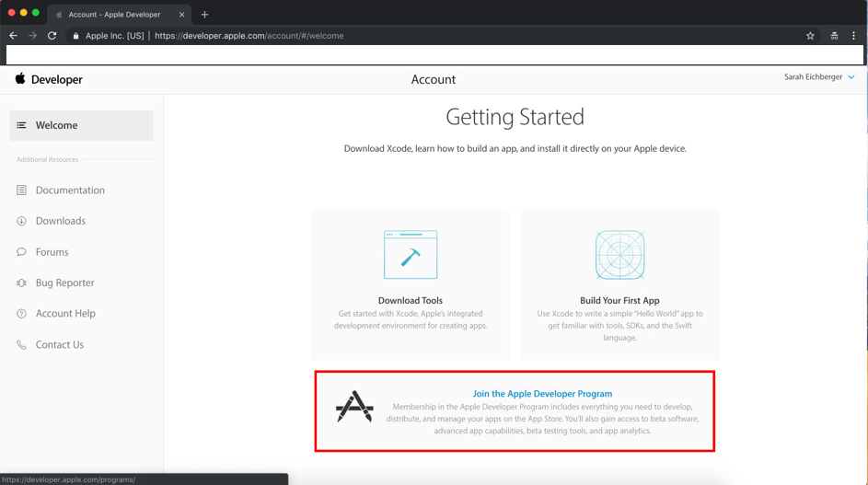Click the Account page title
Image resolution: width=868 pixels, height=485 pixels.
[x=434, y=79]
